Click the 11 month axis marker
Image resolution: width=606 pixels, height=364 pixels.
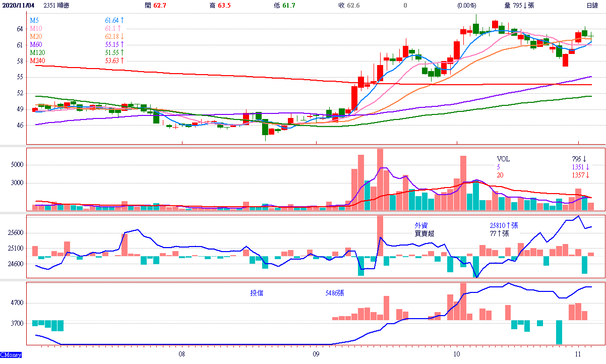click(578, 354)
